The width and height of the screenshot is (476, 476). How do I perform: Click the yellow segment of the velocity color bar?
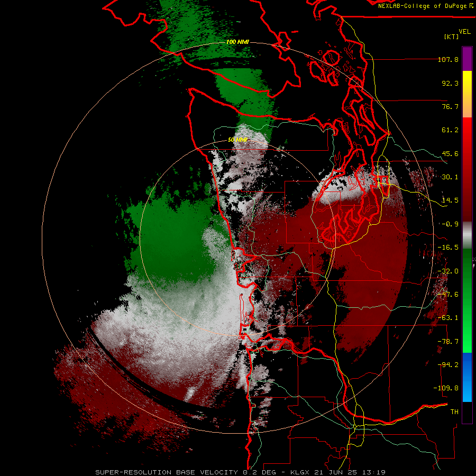(467, 88)
